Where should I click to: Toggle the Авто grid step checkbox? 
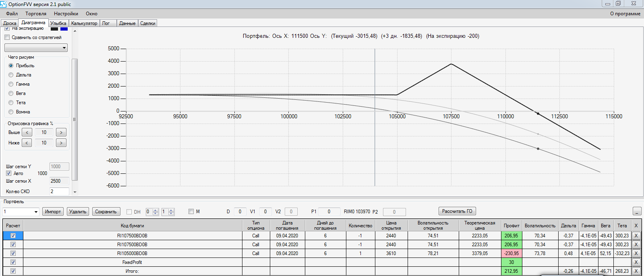(8, 173)
